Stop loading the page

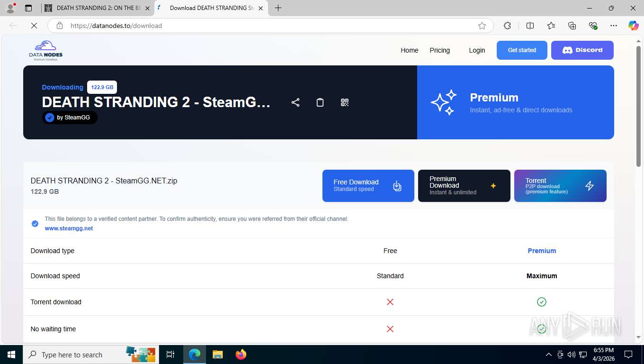34,26
